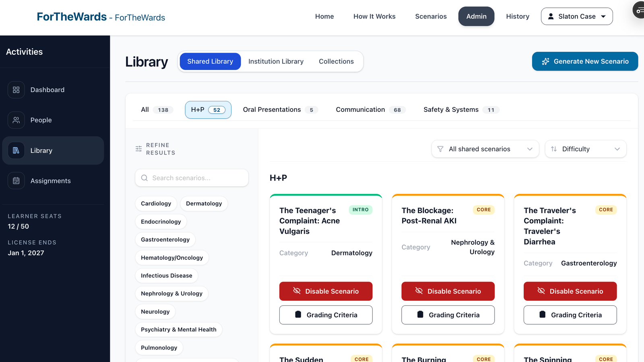Disable the Acne Vulgaris scenario
Image resolution: width=644 pixels, height=362 pixels.
coord(326,291)
